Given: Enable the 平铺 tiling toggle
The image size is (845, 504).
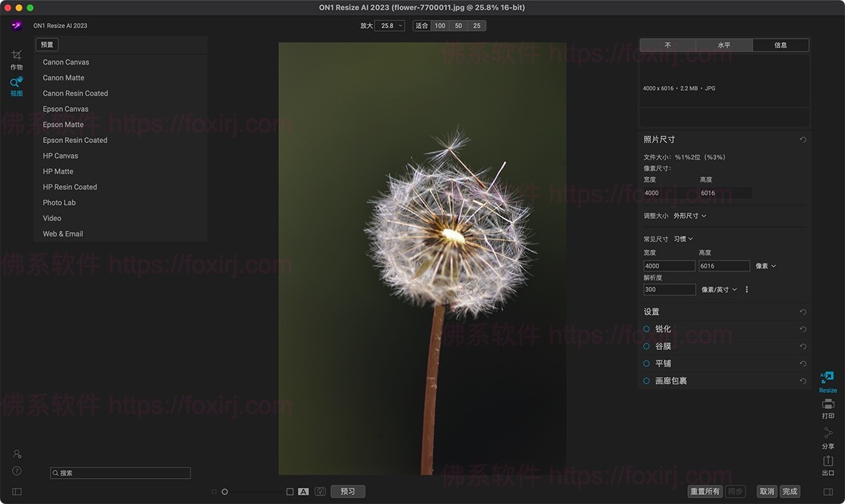Looking at the screenshot, I should pyautogui.click(x=646, y=363).
